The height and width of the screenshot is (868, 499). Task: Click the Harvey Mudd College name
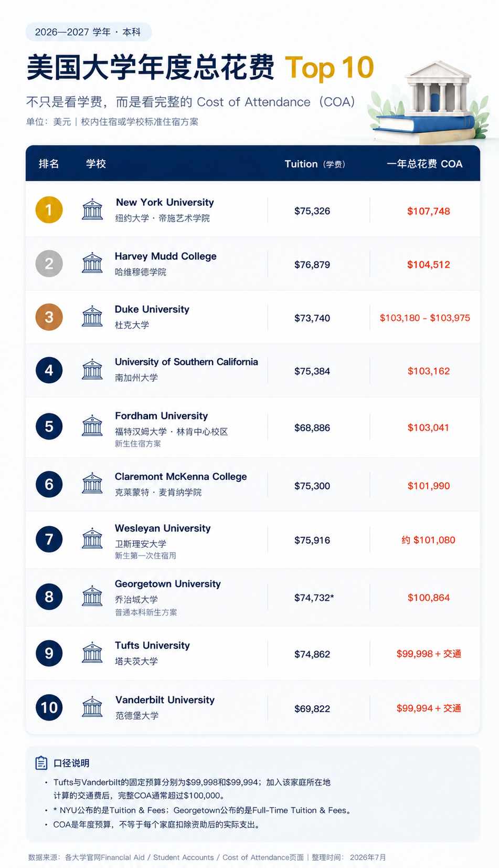(166, 256)
